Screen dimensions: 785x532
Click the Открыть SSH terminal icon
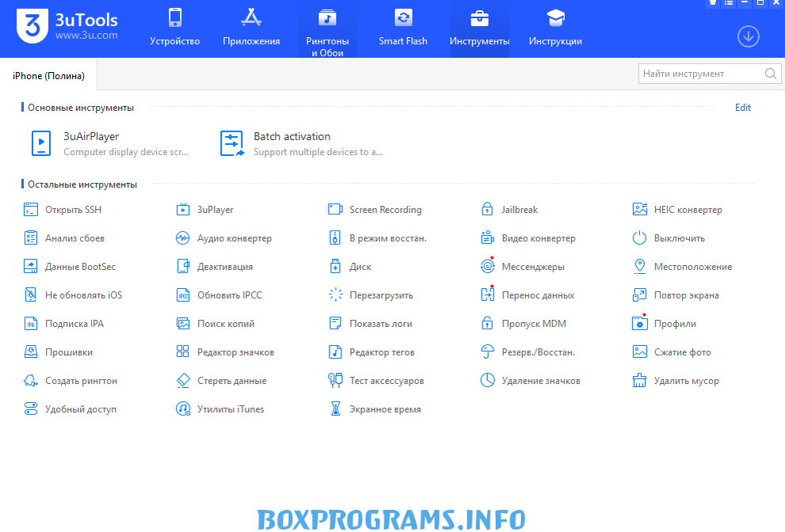[x=31, y=210]
